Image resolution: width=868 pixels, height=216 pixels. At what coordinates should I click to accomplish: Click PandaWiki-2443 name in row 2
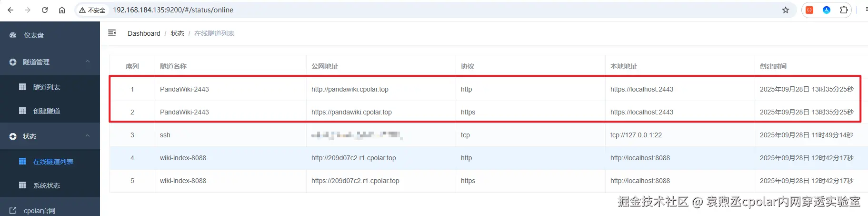(184, 112)
